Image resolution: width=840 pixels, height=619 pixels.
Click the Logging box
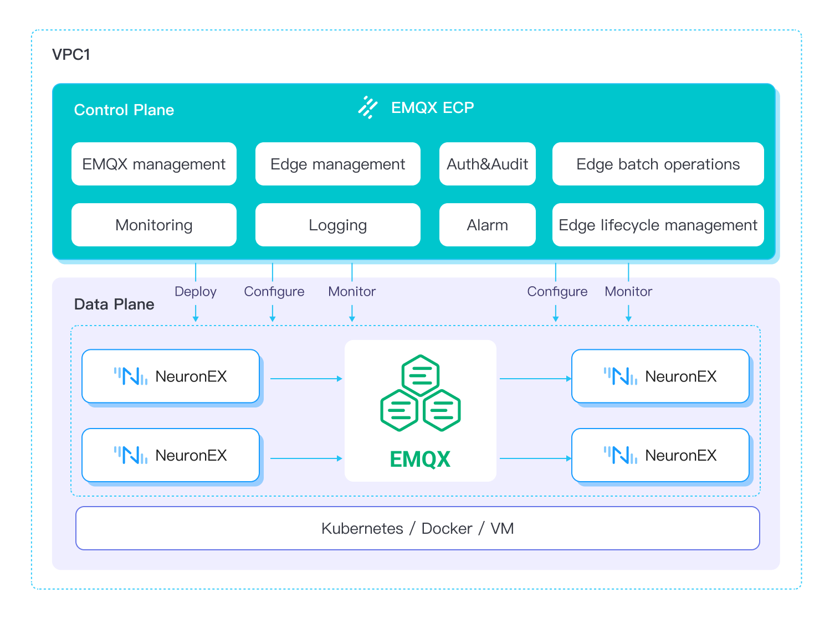(337, 225)
